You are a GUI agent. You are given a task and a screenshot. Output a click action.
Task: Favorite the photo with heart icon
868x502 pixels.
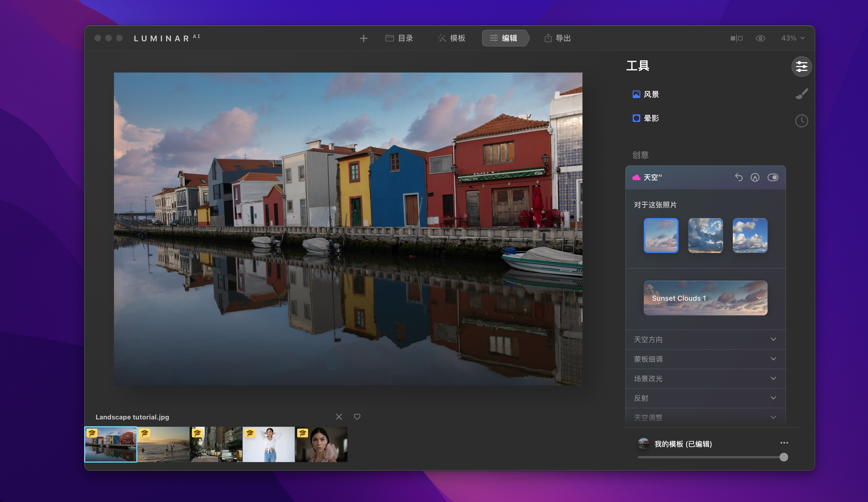click(357, 417)
